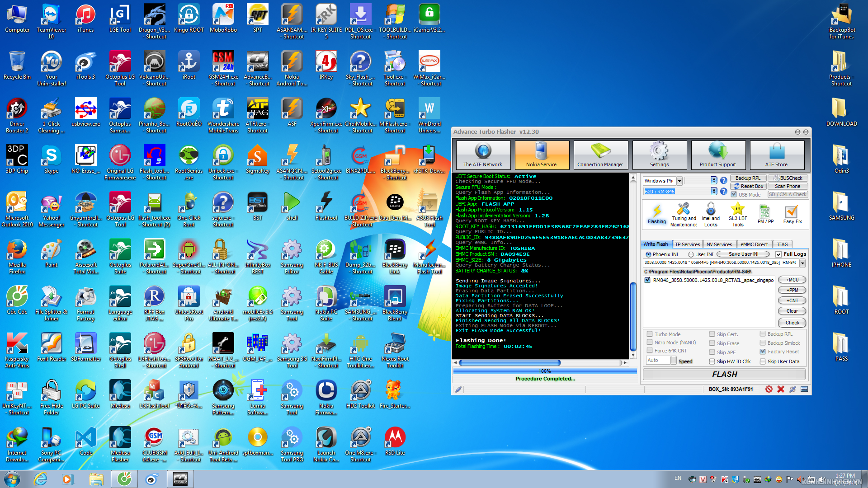Click the red stop circle in status bar

coord(769,389)
